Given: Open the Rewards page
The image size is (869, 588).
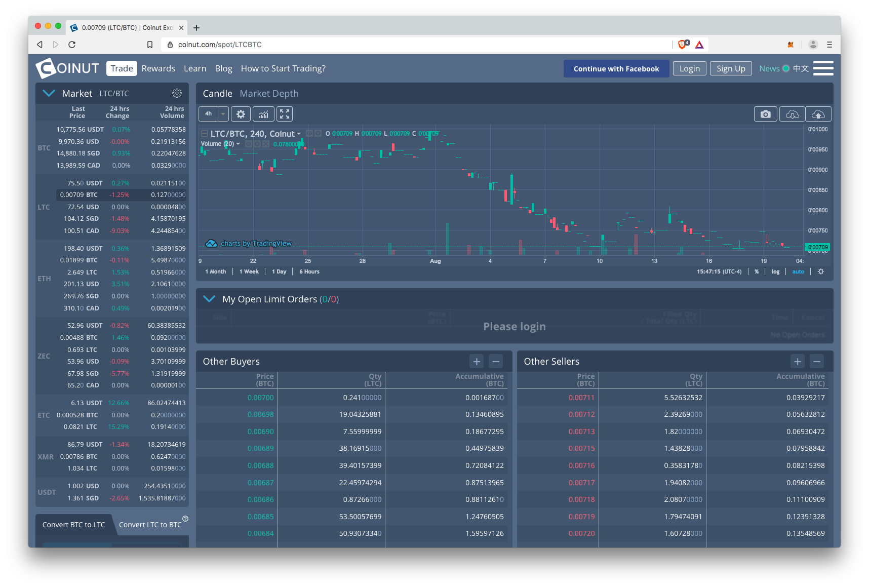Looking at the screenshot, I should pos(158,68).
